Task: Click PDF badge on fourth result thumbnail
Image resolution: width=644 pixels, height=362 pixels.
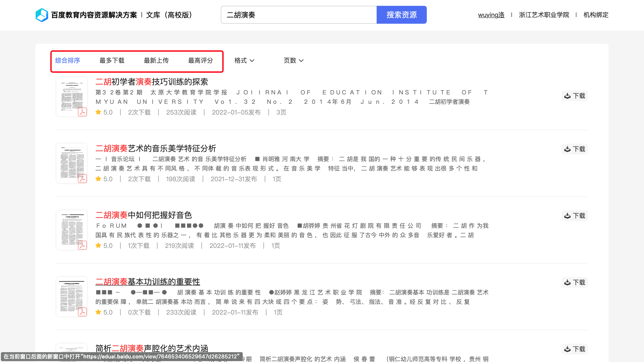Action: pyautogui.click(x=82, y=312)
